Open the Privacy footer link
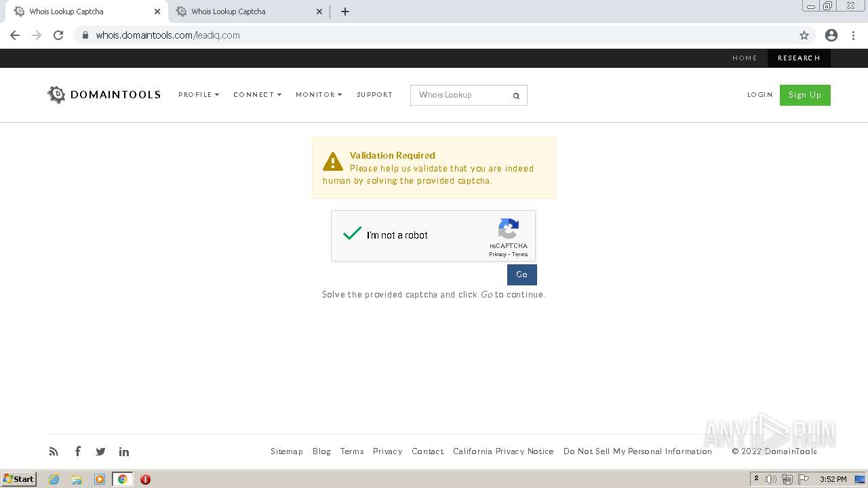The image size is (868, 488). coord(387,451)
